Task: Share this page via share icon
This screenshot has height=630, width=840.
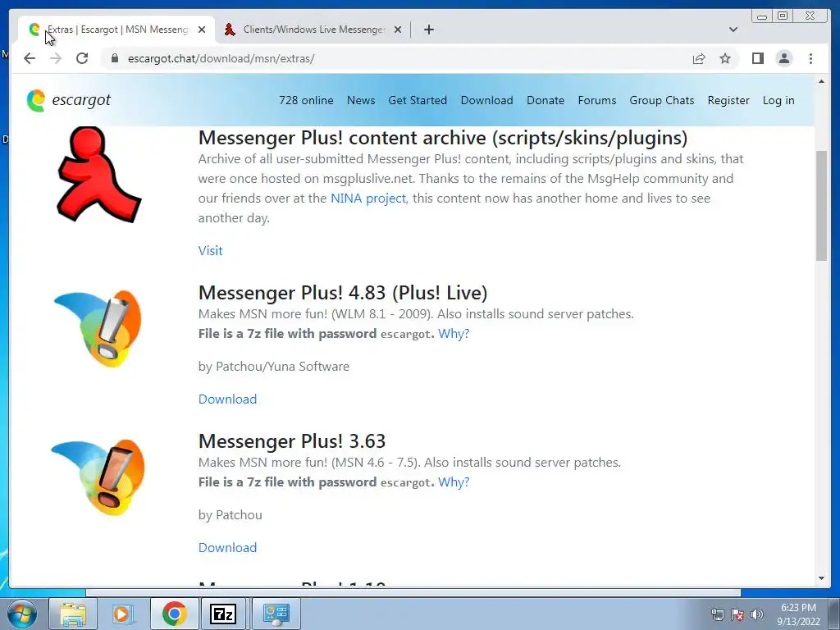Action: click(699, 58)
